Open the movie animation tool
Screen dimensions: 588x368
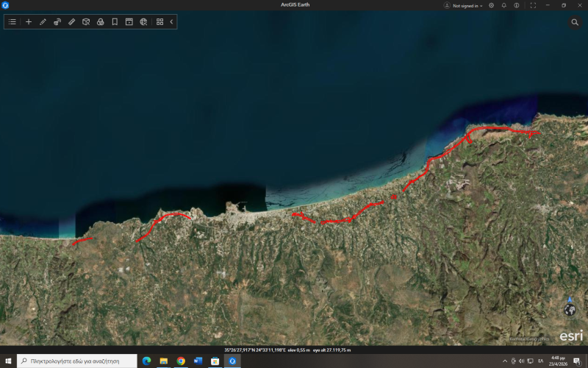(129, 22)
